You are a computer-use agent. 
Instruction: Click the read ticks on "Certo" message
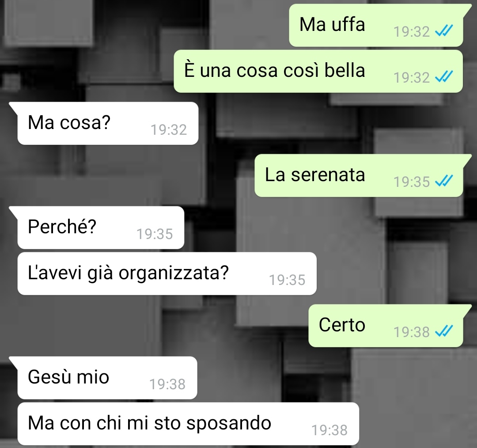point(444,331)
